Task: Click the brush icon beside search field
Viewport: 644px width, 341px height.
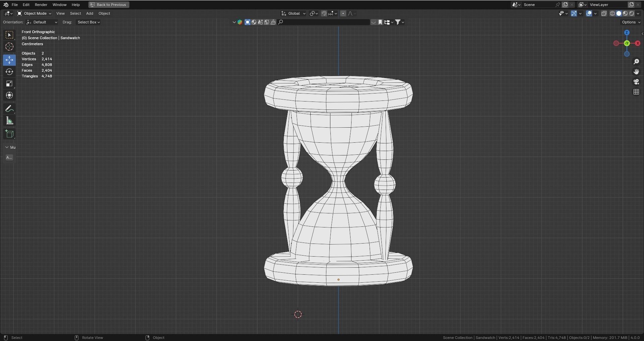Action: [x=273, y=22]
